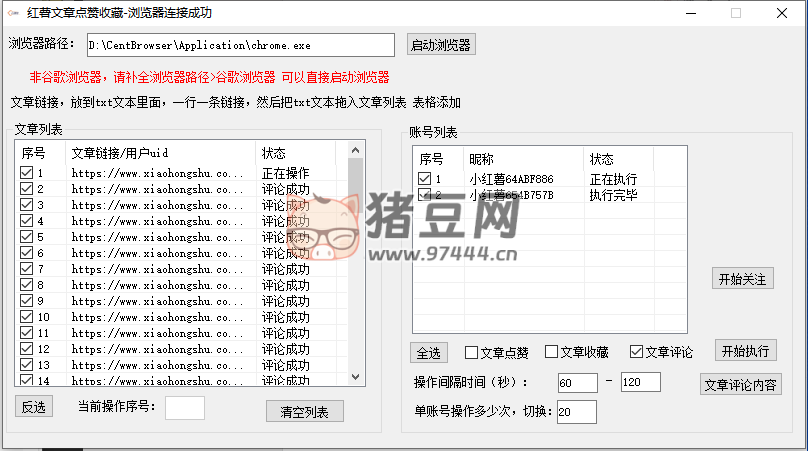Viewport: 808px width, 451px height.
Task: Click the 开始执行 button
Action: click(746, 351)
